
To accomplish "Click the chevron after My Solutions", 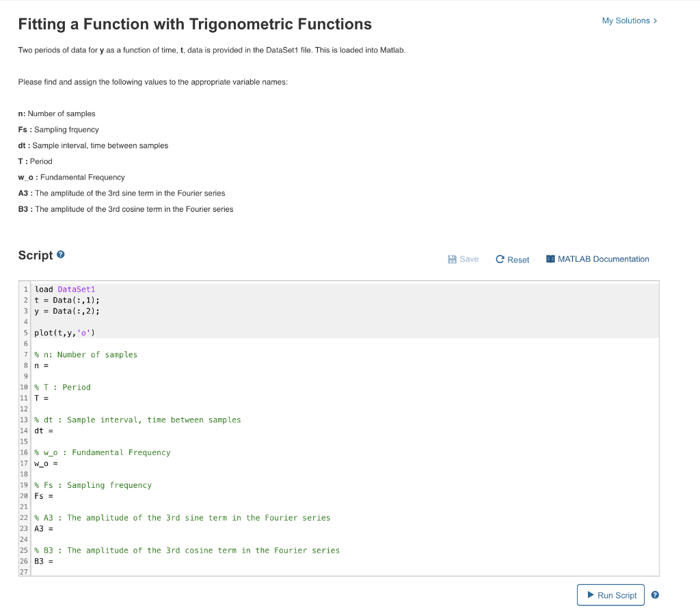I will coord(655,20).
